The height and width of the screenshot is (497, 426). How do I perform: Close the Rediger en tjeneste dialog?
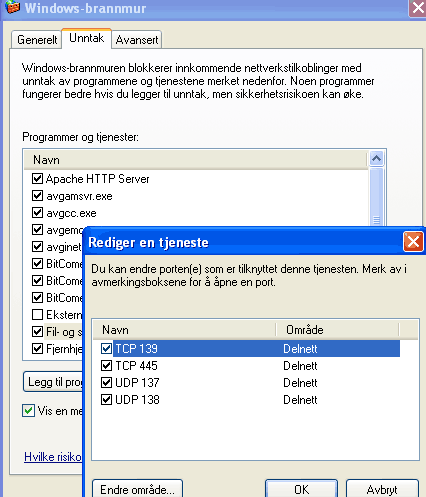pos(413,241)
